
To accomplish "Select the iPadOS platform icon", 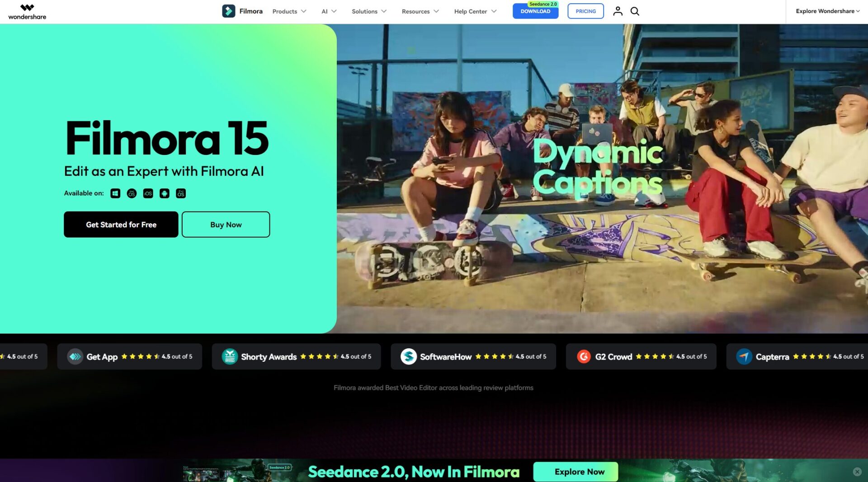I will [x=181, y=193].
